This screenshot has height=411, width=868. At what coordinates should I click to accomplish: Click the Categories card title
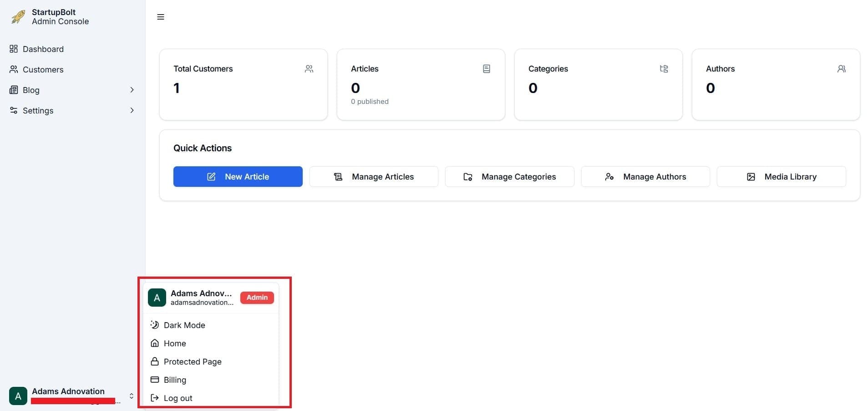point(548,69)
